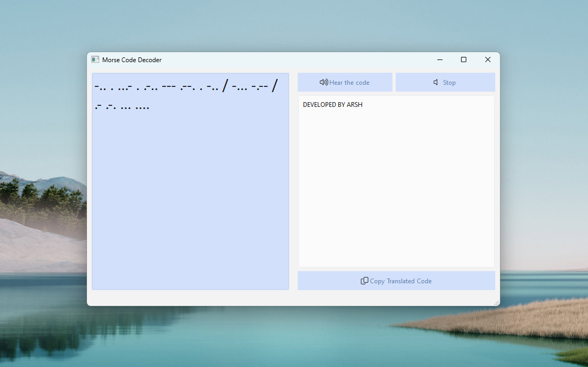The height and width of the screenshot is (367, 588).
Task: Click the Morse Code Decoder title text
Action: [132, 60]
